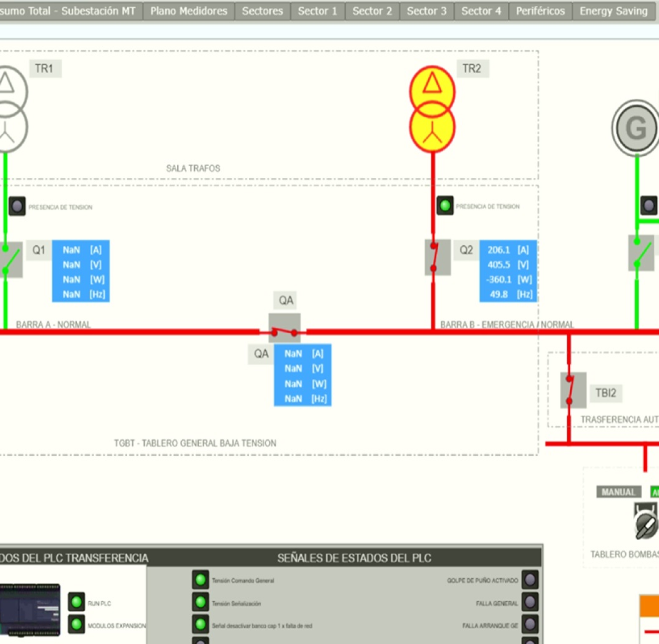Click the Tensión Comando General indicator

coord(201,580)
